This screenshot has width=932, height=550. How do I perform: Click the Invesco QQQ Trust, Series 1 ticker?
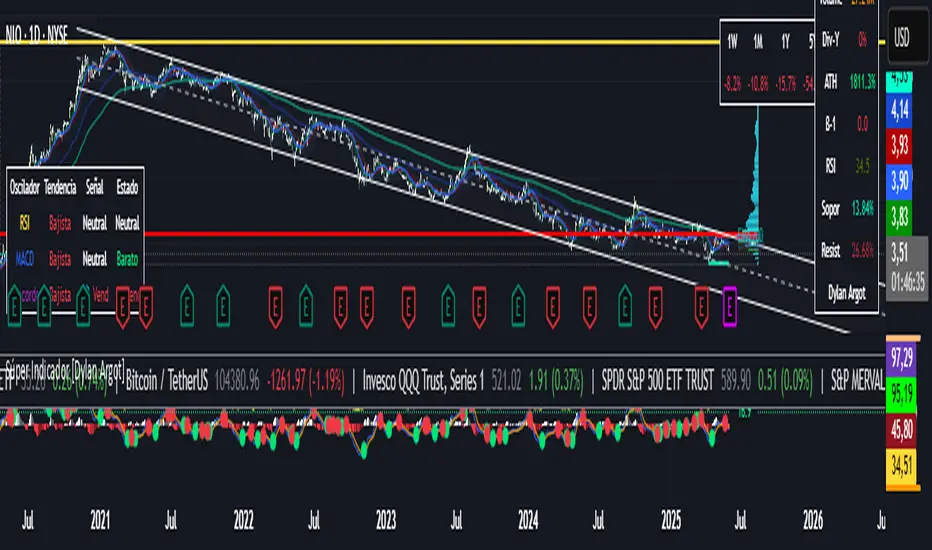coord(423,381)
